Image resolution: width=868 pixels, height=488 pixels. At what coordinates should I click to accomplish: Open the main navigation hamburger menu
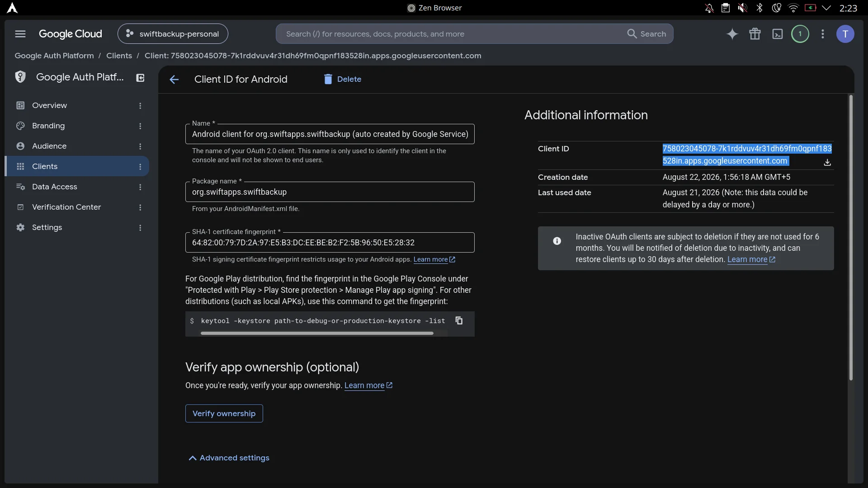tap(20, 34)
